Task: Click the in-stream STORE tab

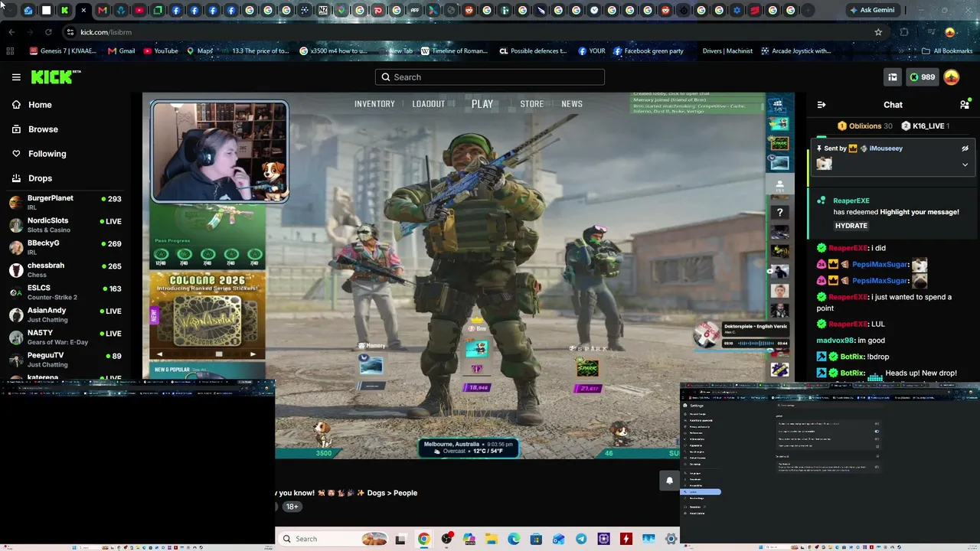Action: [x=531, y=104]
